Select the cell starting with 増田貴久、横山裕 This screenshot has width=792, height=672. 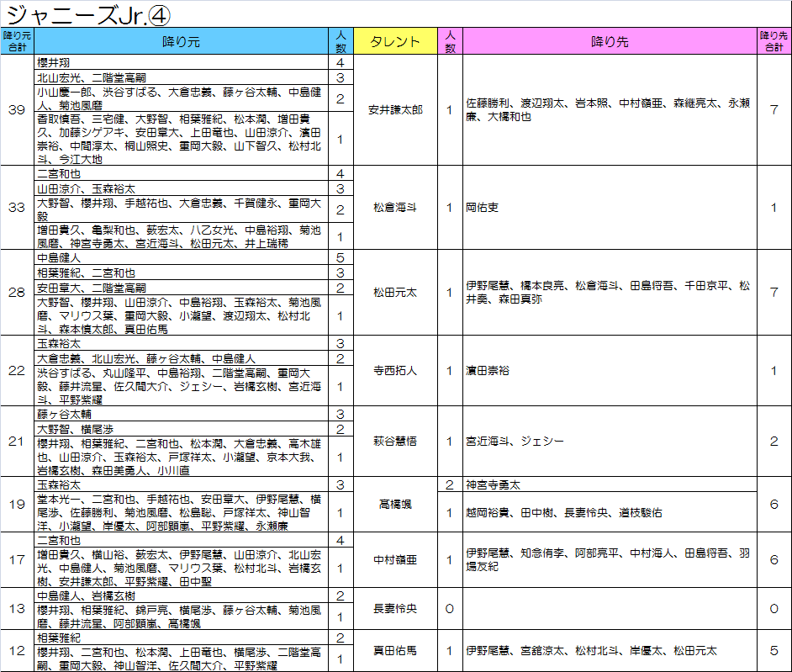(182, 568)
